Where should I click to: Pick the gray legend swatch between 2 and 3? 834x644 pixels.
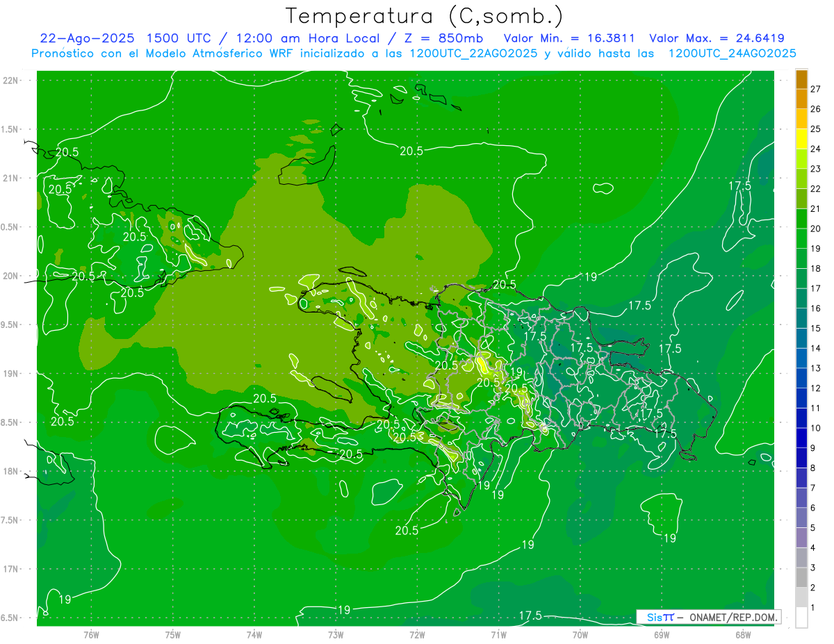801,577
